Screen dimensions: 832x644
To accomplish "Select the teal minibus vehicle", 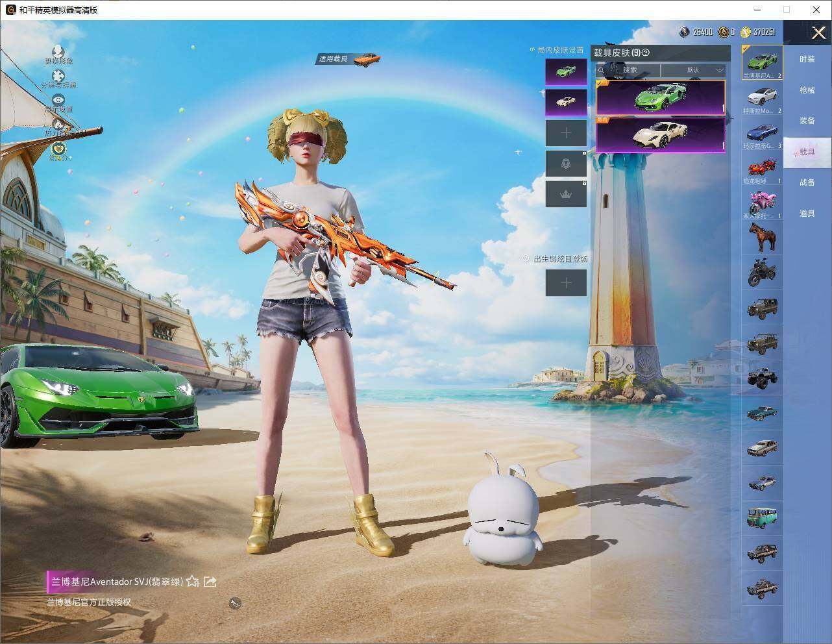I will (762, 517).
